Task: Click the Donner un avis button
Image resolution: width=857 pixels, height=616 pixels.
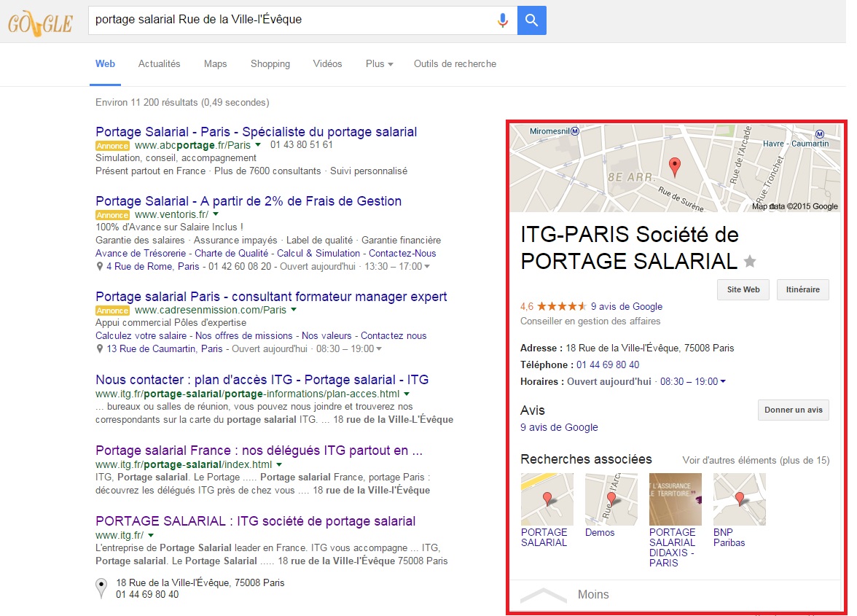Action: pyautogui.click(x=794, y=410)
